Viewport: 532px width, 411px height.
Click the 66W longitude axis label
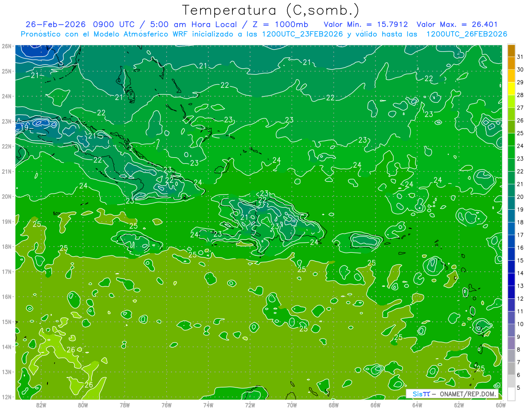pyautogui.click(x=376, y=405)
